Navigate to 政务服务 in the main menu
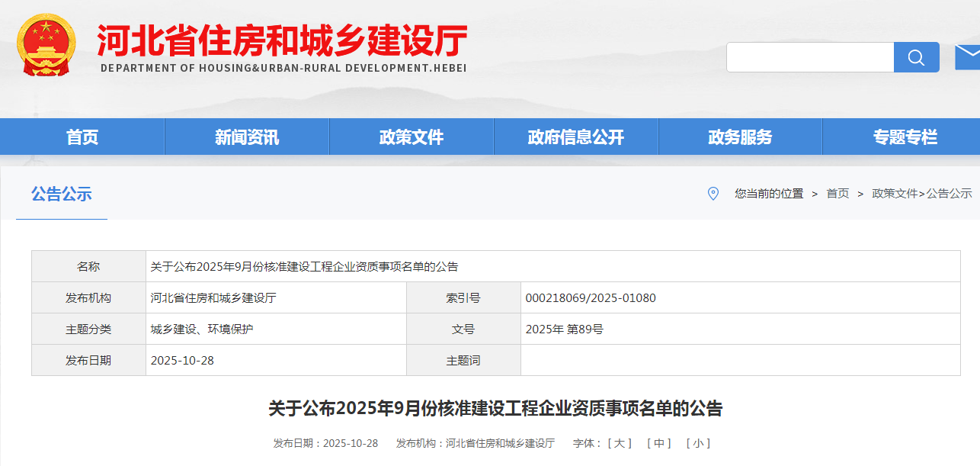Screen dimensions: 980x466 coord(740,137)
